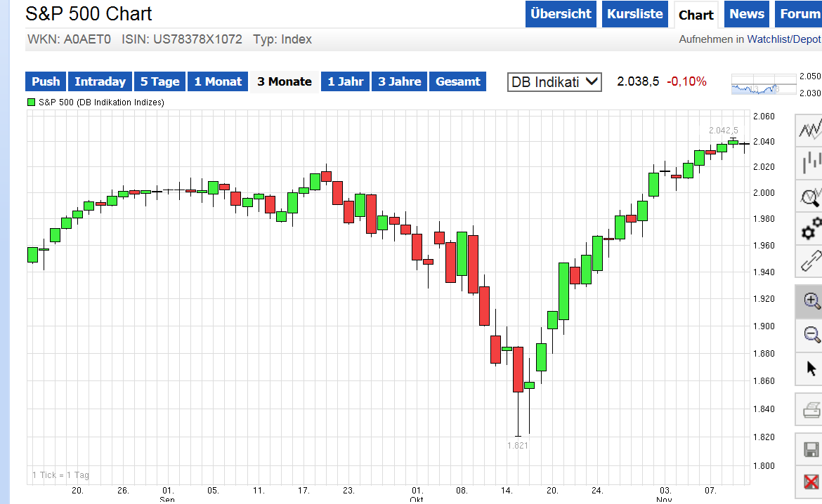Click the S&P 500 (DB Indikation Indizes) legend label
Image resolution: width=822 pixels, height=504 pixels.
tap(101, 102)
